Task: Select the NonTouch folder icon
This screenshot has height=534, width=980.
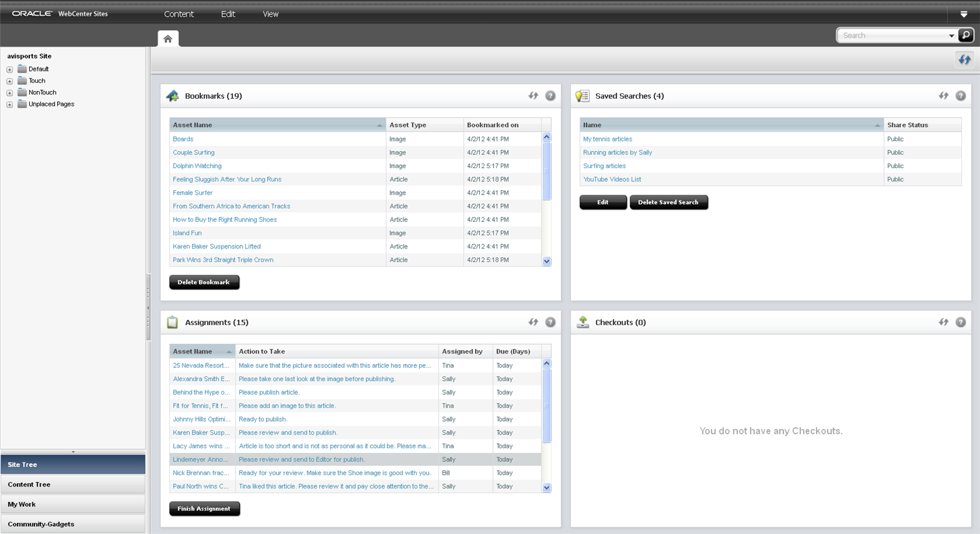Action: [22, 92]
